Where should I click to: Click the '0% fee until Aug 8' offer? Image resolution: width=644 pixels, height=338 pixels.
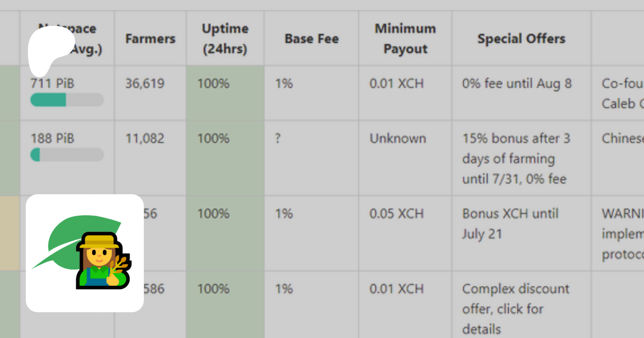point(517,84)
